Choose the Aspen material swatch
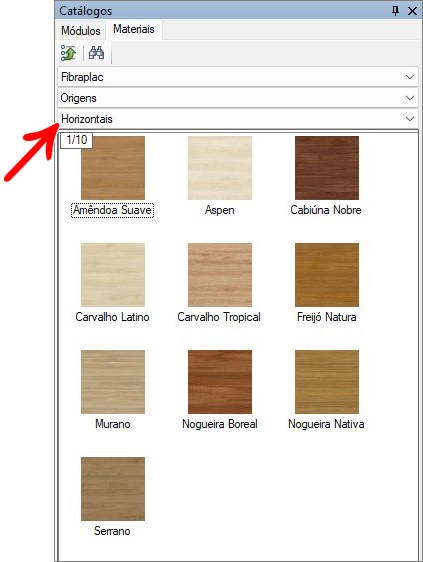This screenshot has width=423, height=562. click(220, 168)
